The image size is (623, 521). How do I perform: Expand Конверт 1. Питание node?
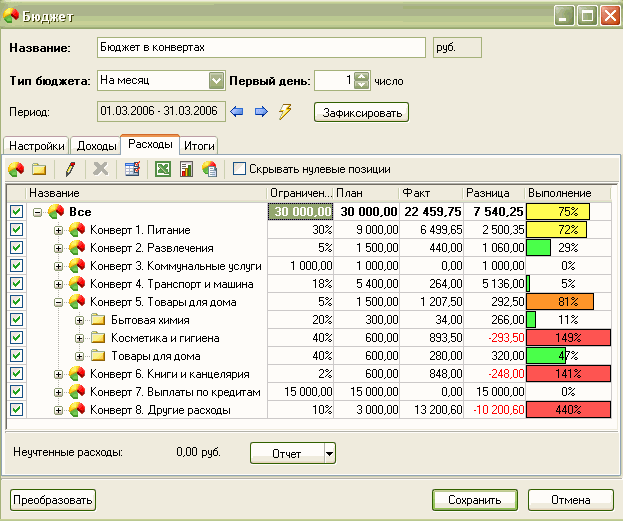tap(58, 230)
